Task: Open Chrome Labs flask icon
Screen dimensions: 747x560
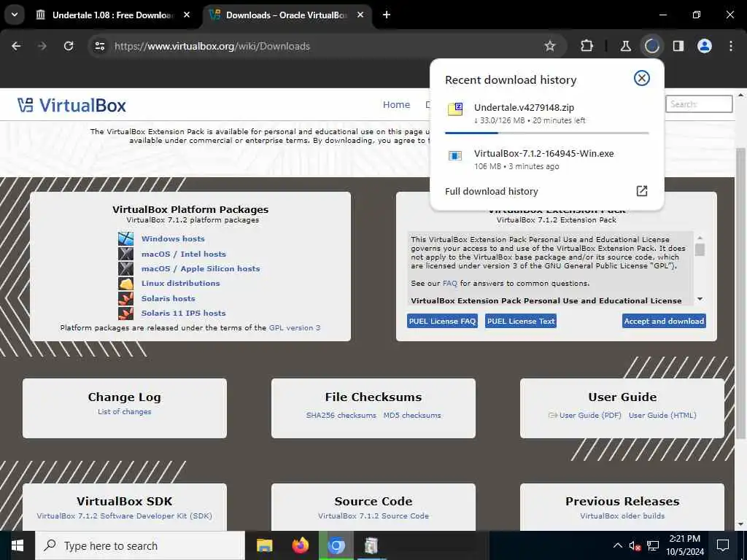Action: 625,46
